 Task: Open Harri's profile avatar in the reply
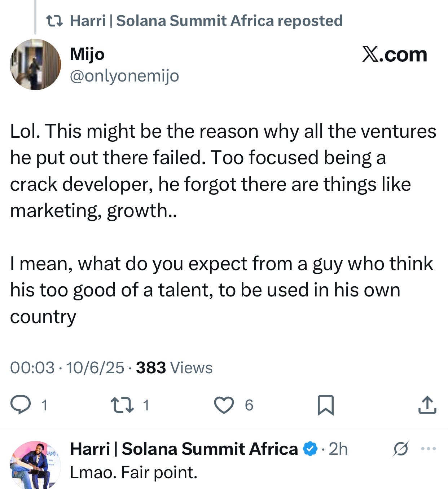tap(35, 465)
